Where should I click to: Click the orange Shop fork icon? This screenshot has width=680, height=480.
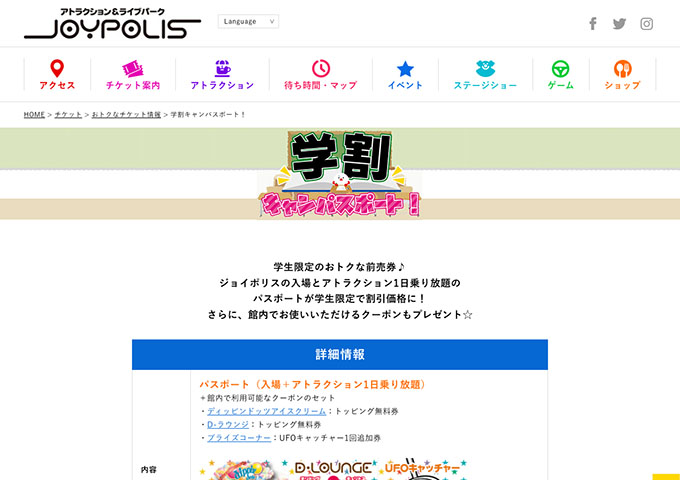(622, 69)
